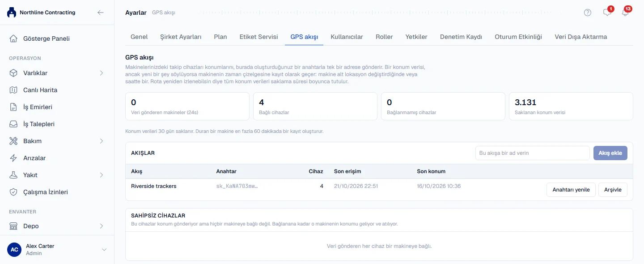Screen dimensions: 644x264
Task: Click the Gösterge Paneli home icon
Action: pos(14,38)
